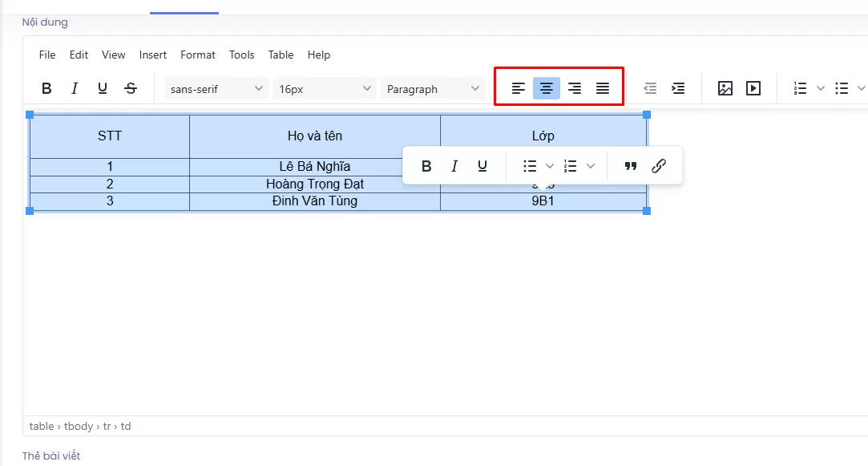Insert an image into content
Viewport: 868px width, 466px height.
725,89
